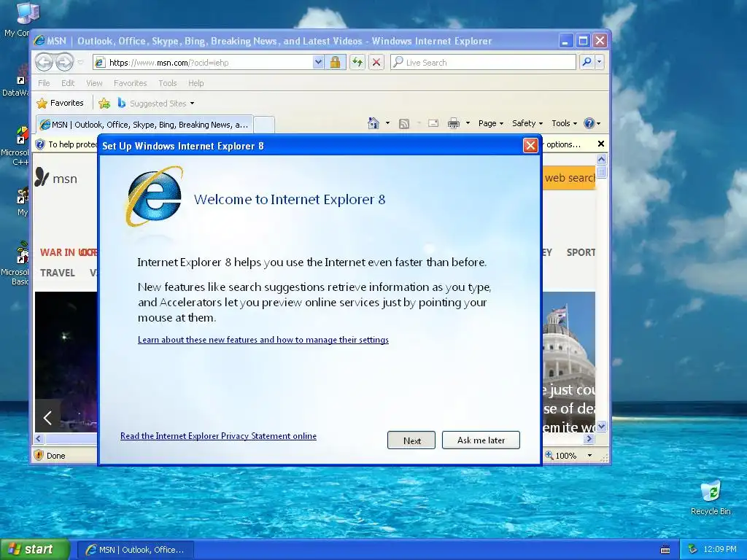Viewport: 747px width, 560px height.
Task: Open Learn about these new features link
Action: (x=263, y=340)
